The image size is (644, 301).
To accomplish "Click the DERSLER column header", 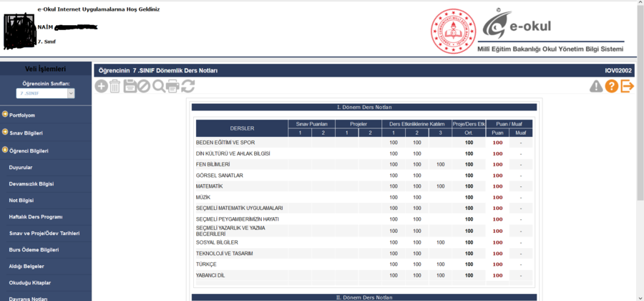I will click(x=242, y=128).
